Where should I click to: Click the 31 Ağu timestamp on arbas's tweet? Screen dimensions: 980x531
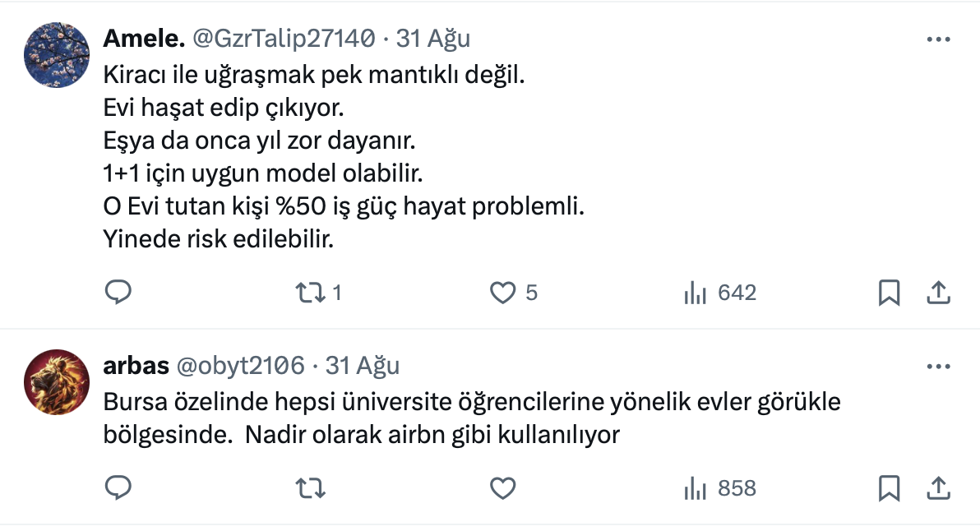363,365
